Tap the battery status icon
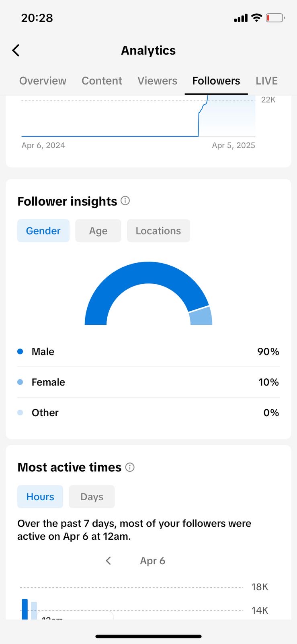 click(x=275, y=18)
